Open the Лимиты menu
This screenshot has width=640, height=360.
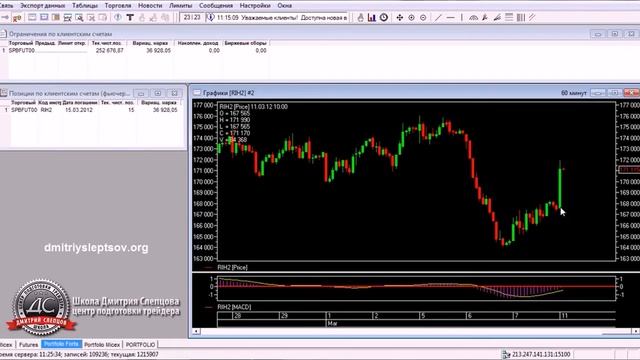tap(180, 6)
